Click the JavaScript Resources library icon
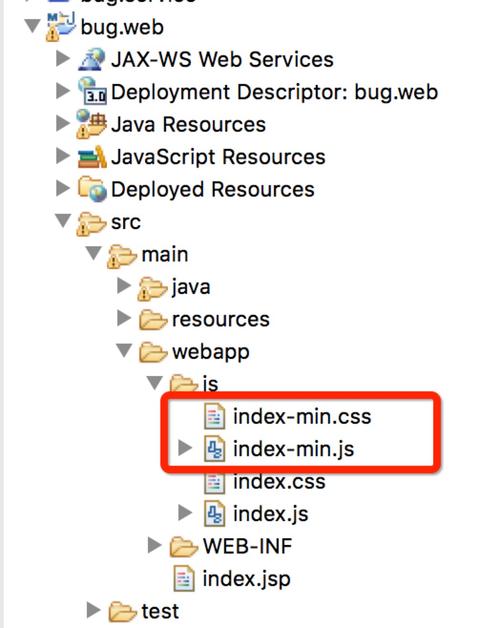The width and height of the screenshot is (500, 628). pyautogui.click(x=92, y=157)
